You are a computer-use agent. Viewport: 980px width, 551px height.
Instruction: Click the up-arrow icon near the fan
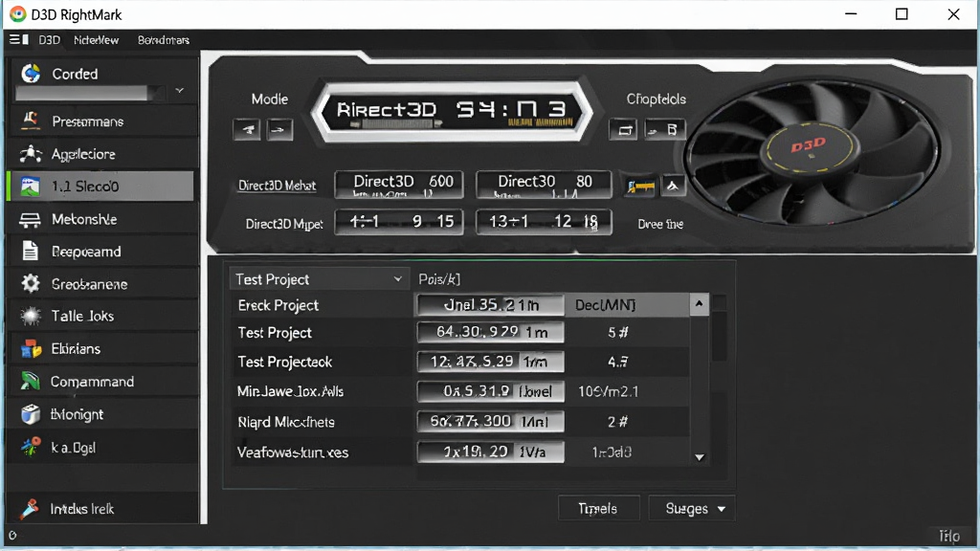673,186
